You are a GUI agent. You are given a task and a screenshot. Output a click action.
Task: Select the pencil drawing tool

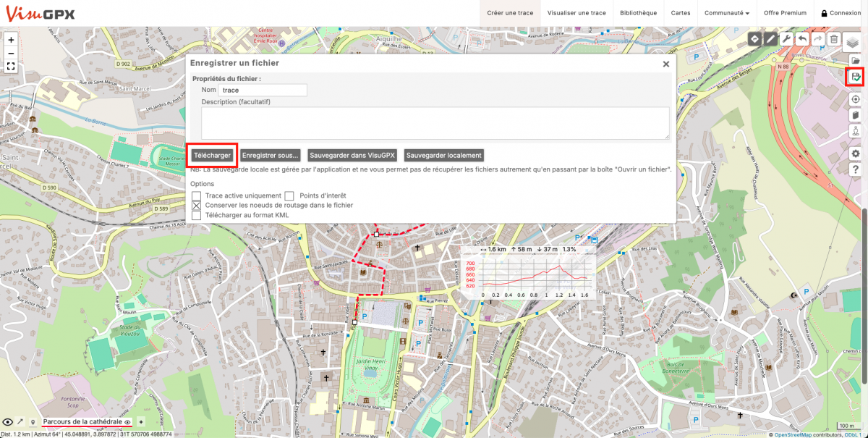point(771,39)
